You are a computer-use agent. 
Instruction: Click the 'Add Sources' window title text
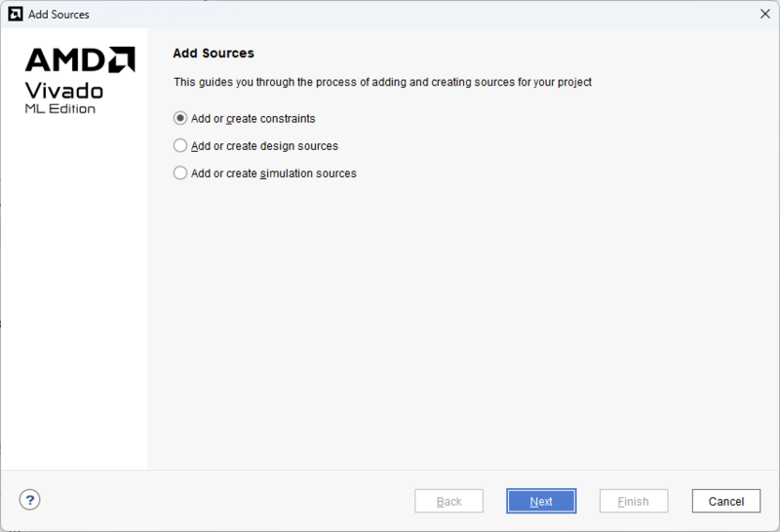click(58, 15)
